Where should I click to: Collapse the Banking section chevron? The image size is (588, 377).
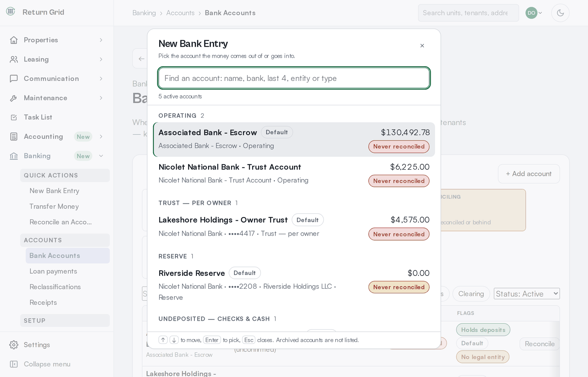pos(101,156)
